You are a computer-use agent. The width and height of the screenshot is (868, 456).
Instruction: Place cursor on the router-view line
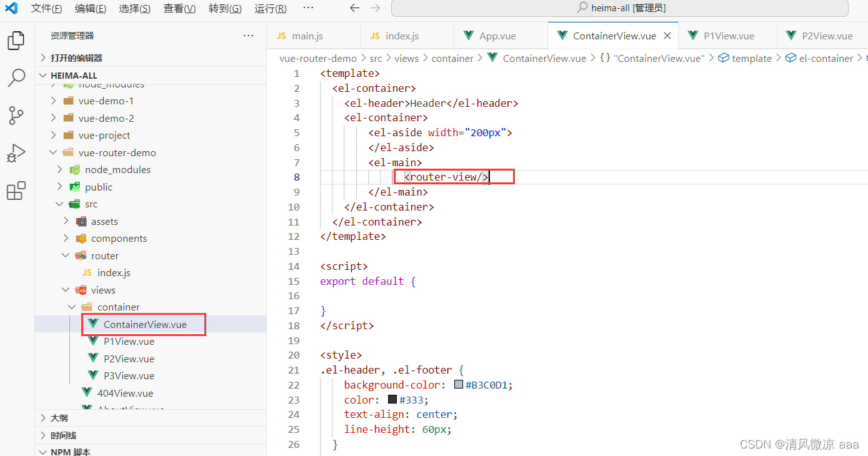point(447,177)
